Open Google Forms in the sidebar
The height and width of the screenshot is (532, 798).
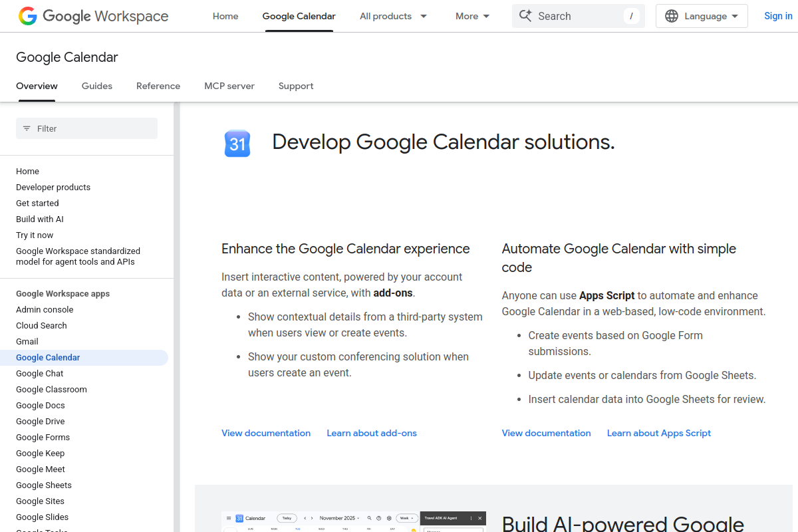click(x=43, y=437)
